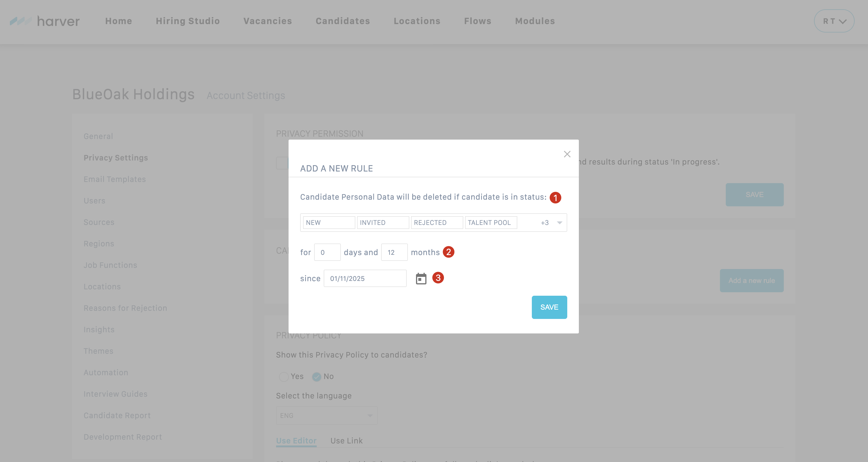Open the calendar date picker icon
The image size is (868, 462).
421,279
